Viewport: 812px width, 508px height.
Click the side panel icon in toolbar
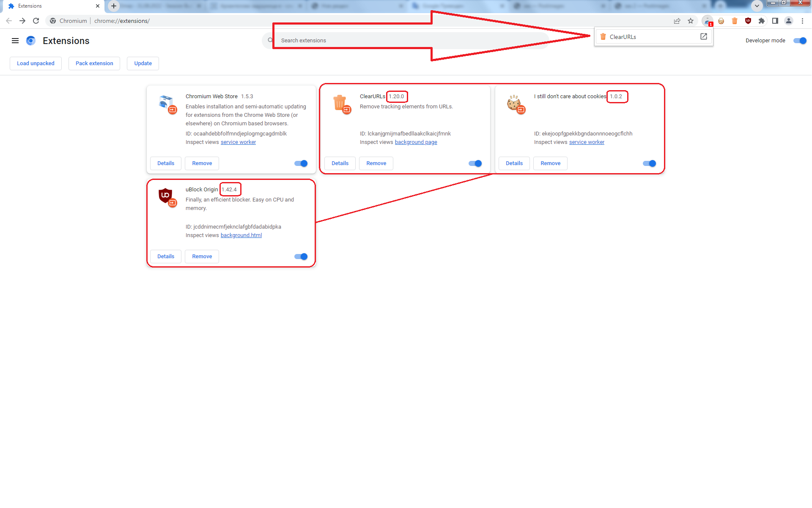click(775, 21)
